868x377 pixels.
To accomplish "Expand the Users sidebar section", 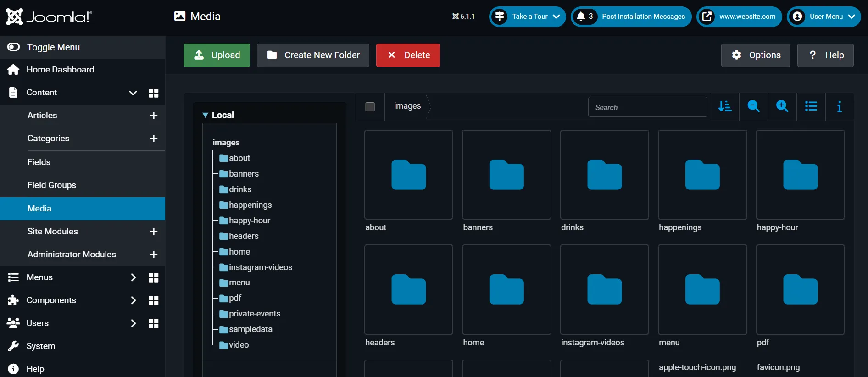I will (x=133, y=323).
